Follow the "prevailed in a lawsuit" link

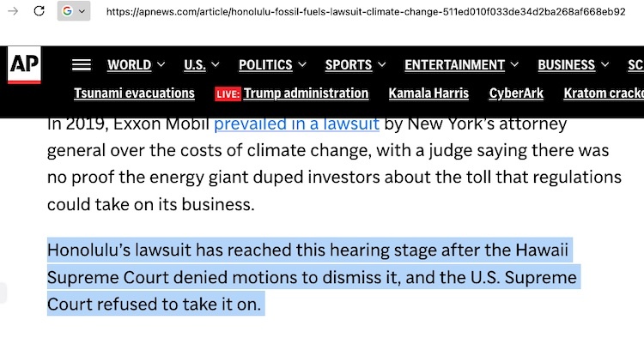tap(296, 124)
